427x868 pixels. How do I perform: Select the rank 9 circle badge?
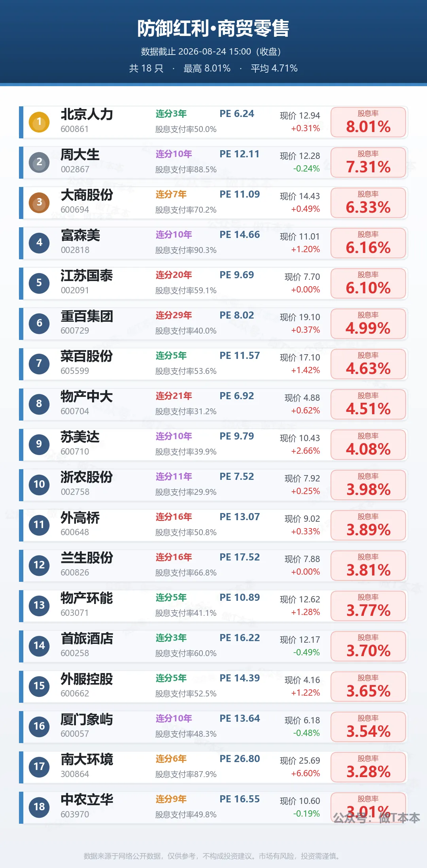(x=39, y=444)
